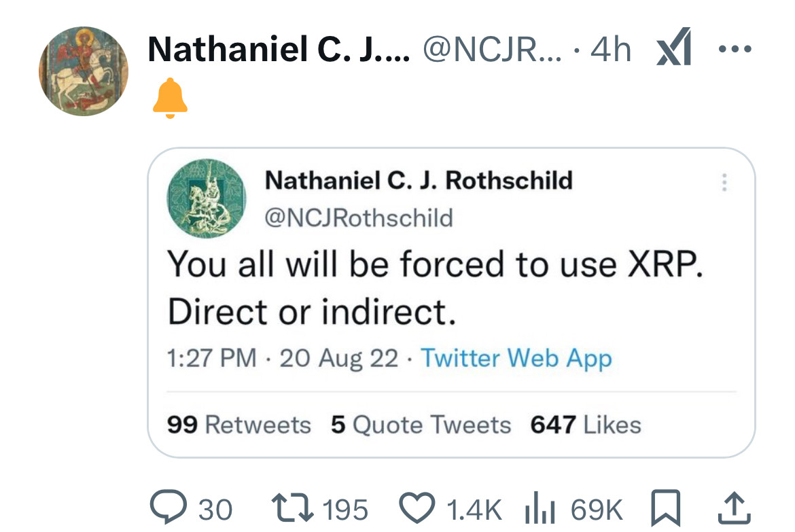
Task: Open quoted tweet's vertical dots menu
Action: point(724,183)
